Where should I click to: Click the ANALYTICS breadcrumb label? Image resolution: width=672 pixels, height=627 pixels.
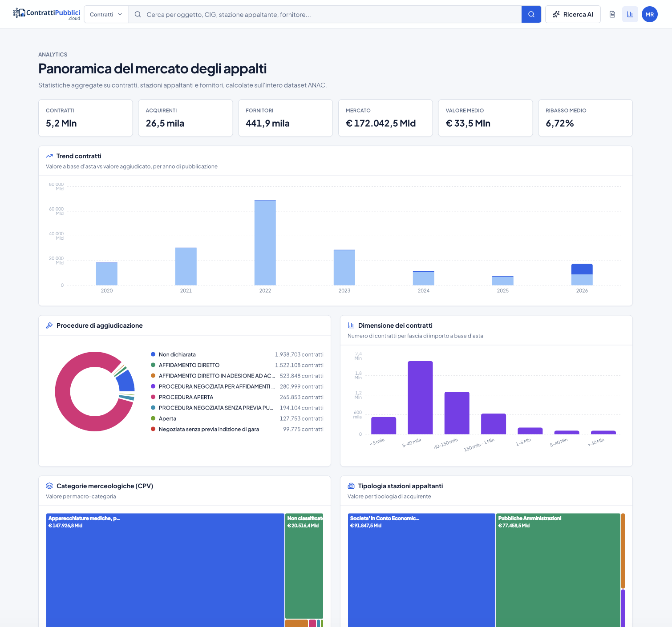53,55
